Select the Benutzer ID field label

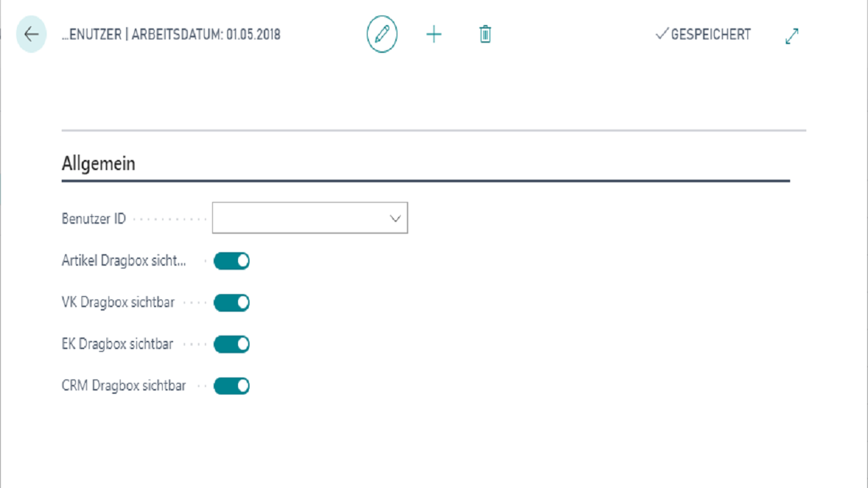coord(94,219)
